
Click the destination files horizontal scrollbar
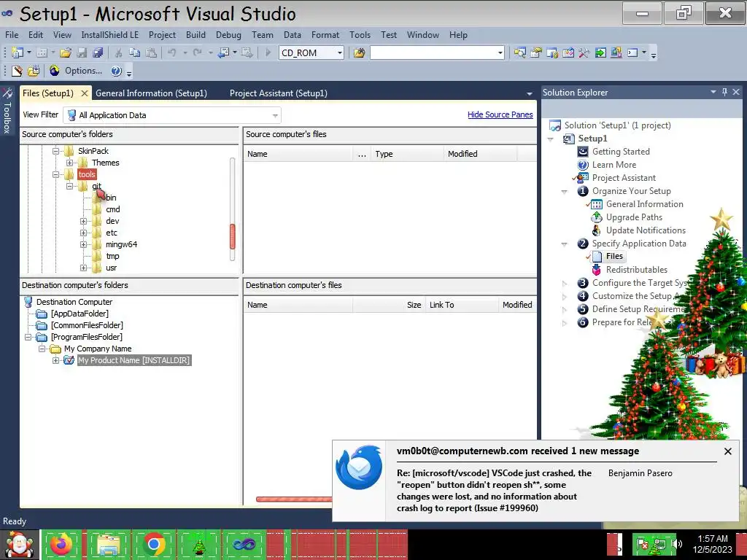tap(294, 499)
